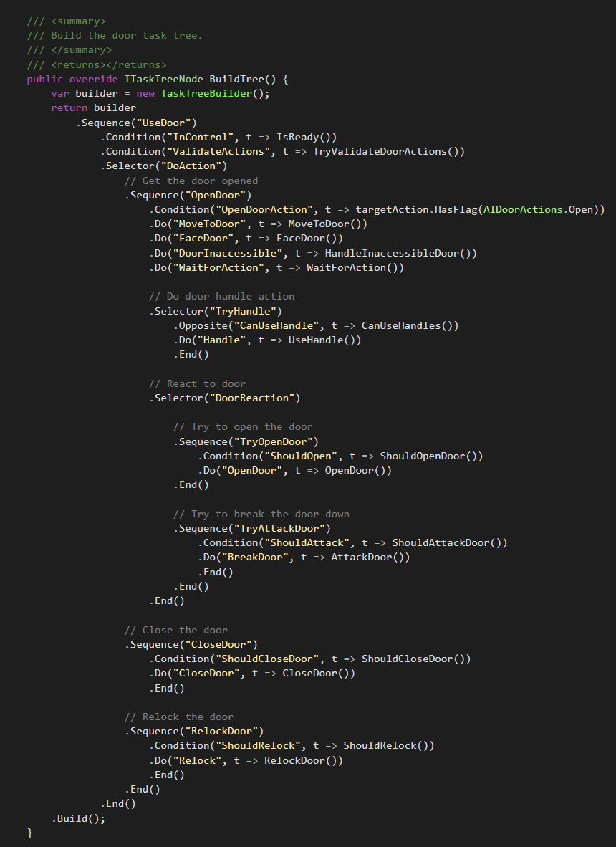This screenshot has width=616, height=847.
Task: Click the "FaceDoor" string literal
Action: 203,238
